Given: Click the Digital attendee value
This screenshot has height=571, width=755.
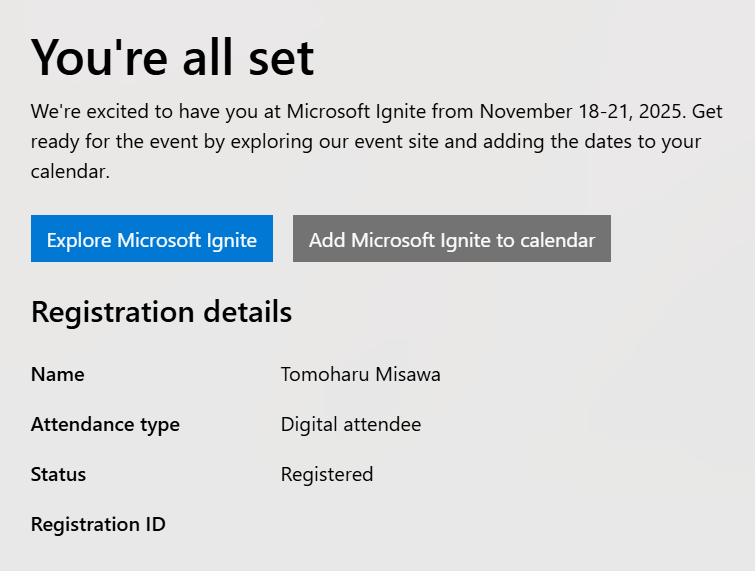Looking at the screenshot, I should pyautogui.click(x=351, y=425).
